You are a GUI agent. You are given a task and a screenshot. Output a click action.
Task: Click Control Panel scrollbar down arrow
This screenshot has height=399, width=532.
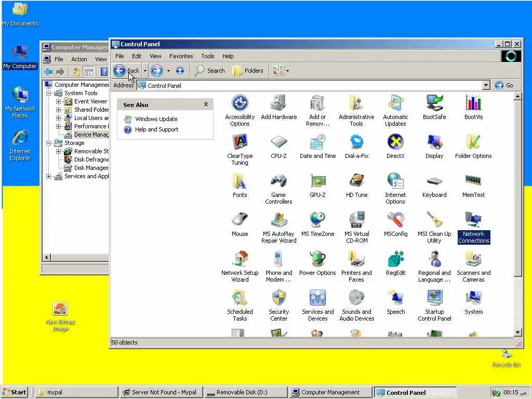pyautogui.click(x=518, y=332)
